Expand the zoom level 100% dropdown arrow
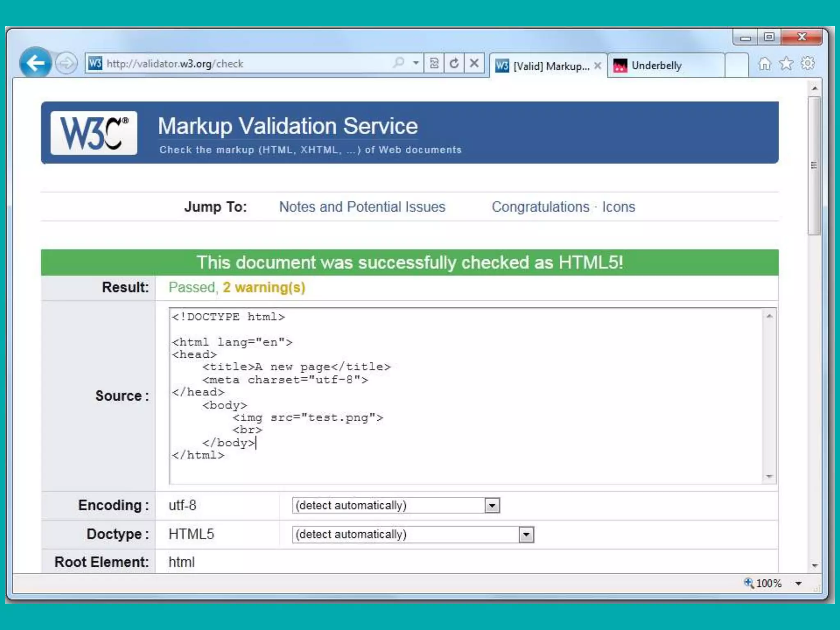The image size is (840, 630). coord(798,583)
